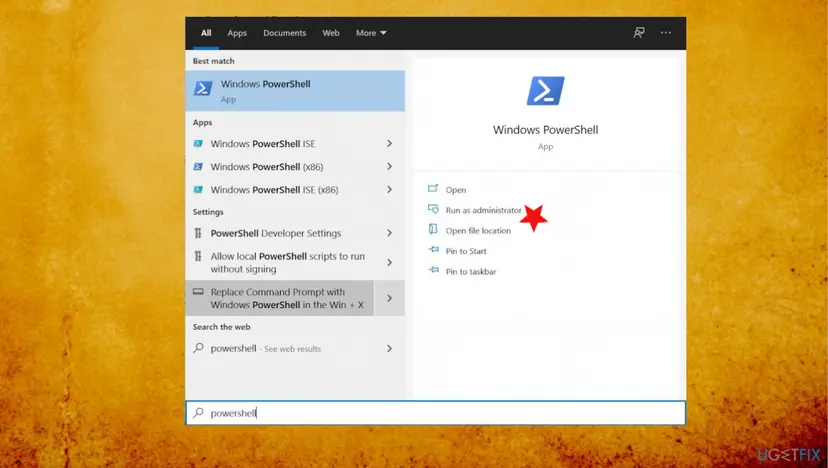The width and height of the screenshot is (828, 468).
Task: Select Allow local PowerShell scripts to run text
Action: 287,263
